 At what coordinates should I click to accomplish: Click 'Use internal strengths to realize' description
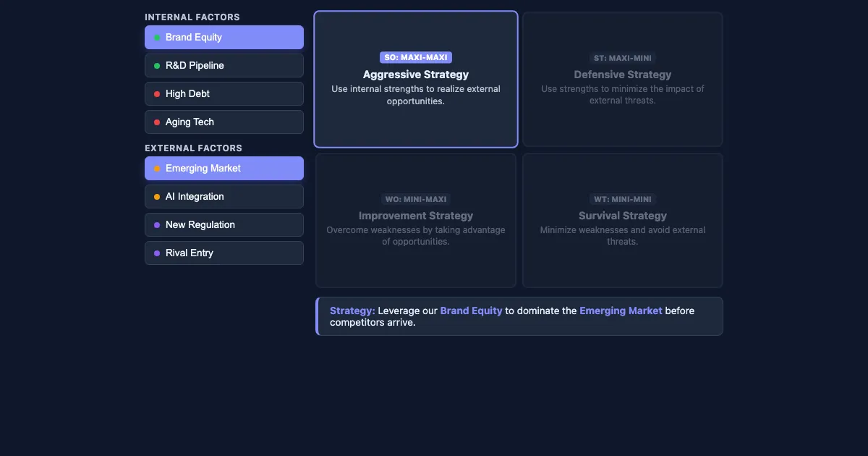tap(416, 95)
